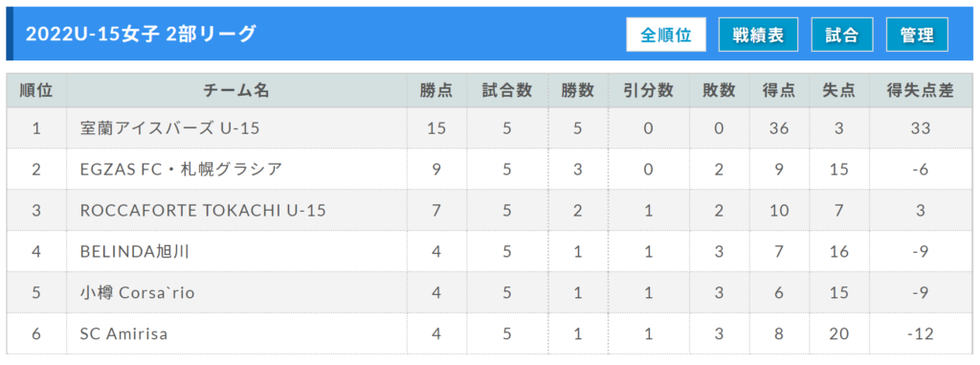Open the 全順位 tab
The width and height of the screenshot is (980, 365).
[x=666, y=34]
